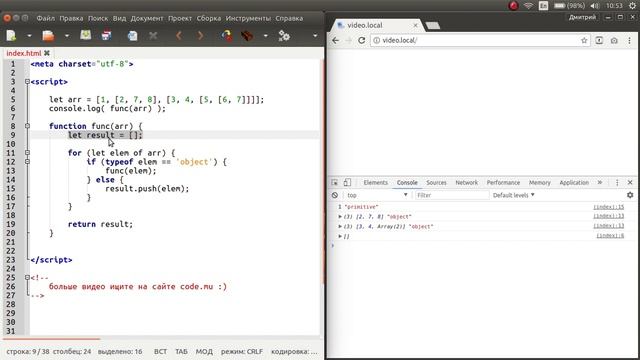Screen dimensions: 640x360
Task: Click the console Filter input field
Action: coord(452,195)
